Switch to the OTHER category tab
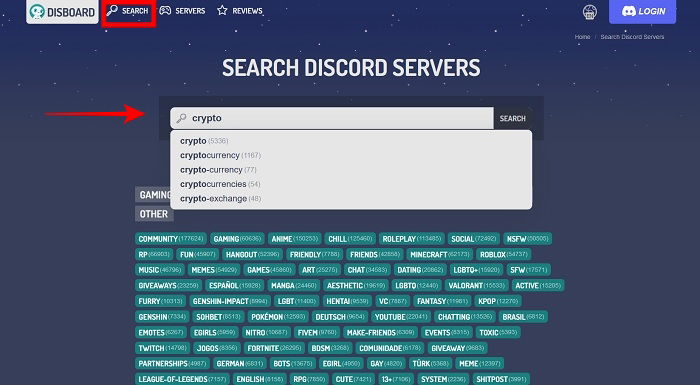This screenshot has width=700, height=385. (154, 214)
